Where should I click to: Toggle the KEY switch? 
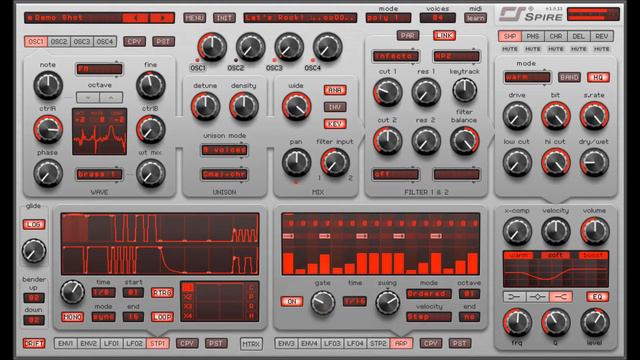coord(335,124)
